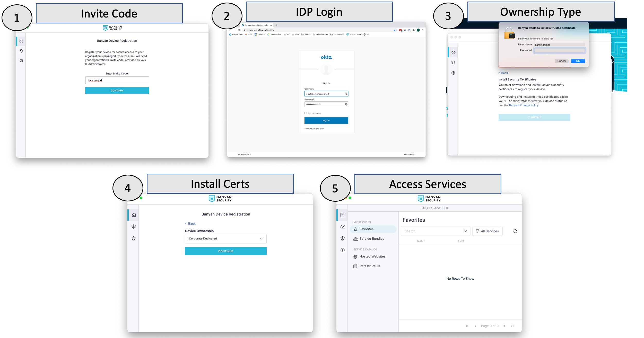This screenshot has height=338, width=644.
Task: Click OK in the trusted certificate dialog
Action: 578,61
